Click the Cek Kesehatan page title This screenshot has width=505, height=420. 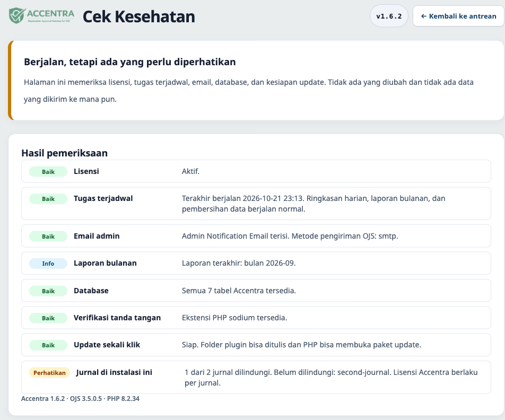[139, 16]
